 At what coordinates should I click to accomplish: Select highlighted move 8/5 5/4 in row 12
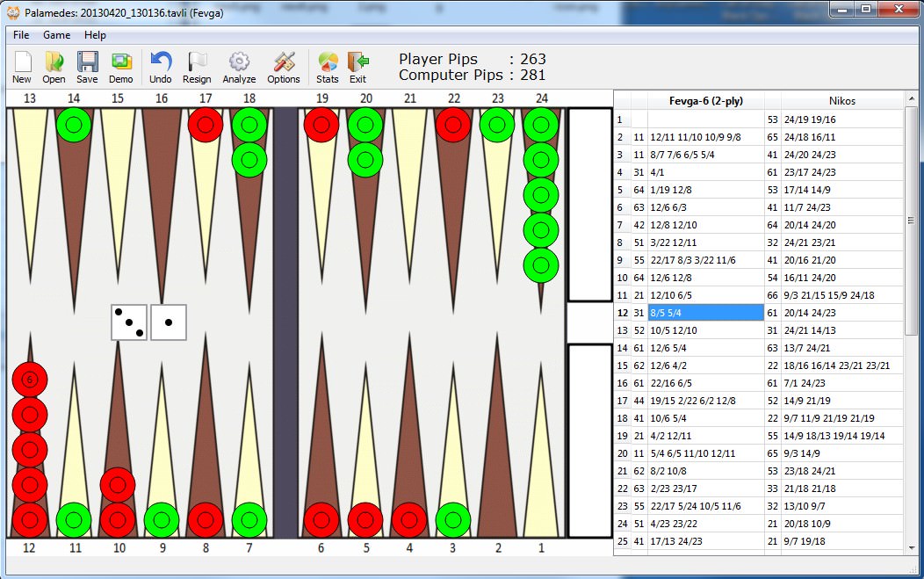705,313
